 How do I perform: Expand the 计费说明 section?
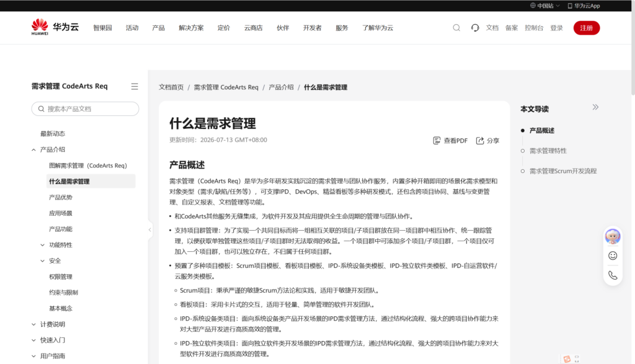point(33,324)
